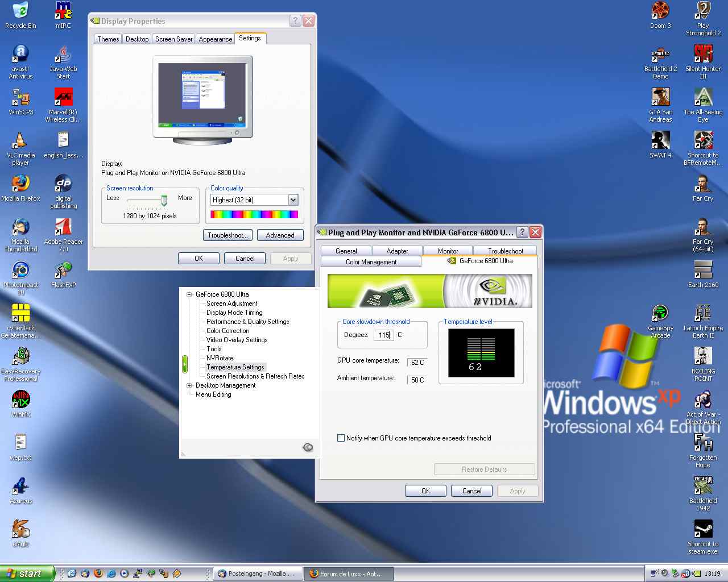Select the Mozilla Firefox desktop icon
Image resolution: width=728 pixels, height=582 pixels.
pos(20,188)
